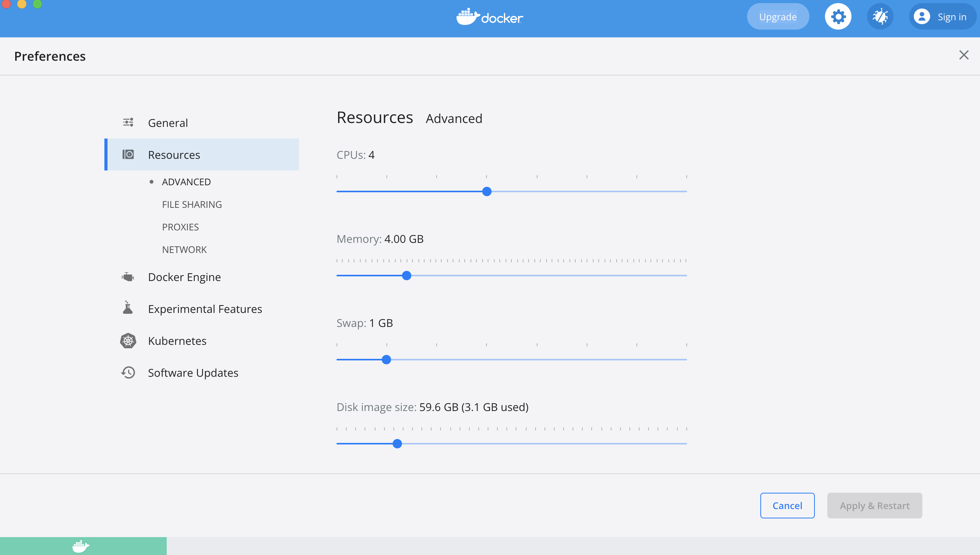Click the whale status icon in footer
980x555 pixels.
(x=81, y=546)
